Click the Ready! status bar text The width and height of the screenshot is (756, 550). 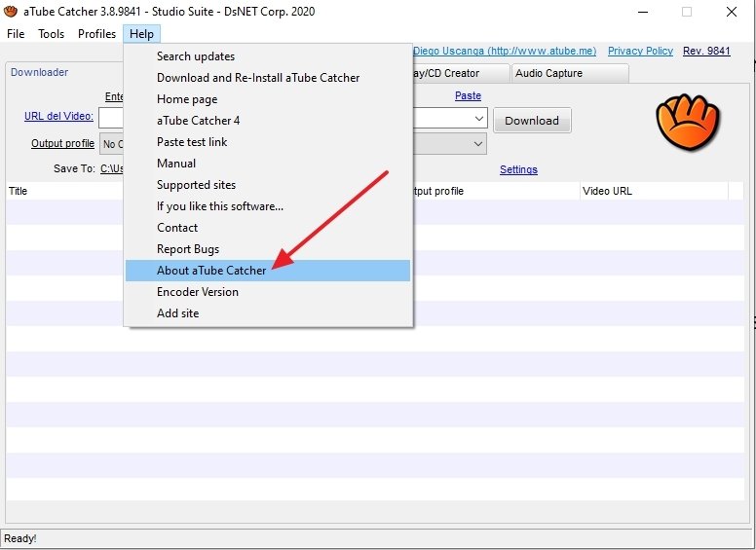point(20,538)
